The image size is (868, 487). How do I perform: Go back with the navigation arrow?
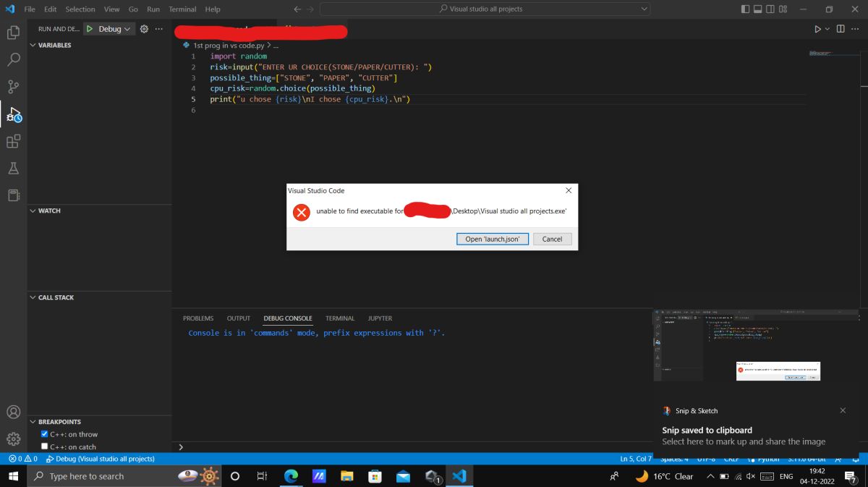point(298,9)
